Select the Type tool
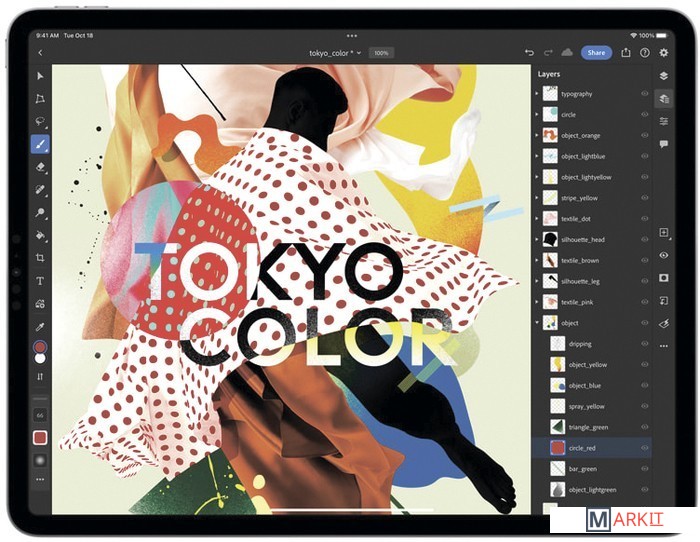700x542 pixels. coord(41,281)
